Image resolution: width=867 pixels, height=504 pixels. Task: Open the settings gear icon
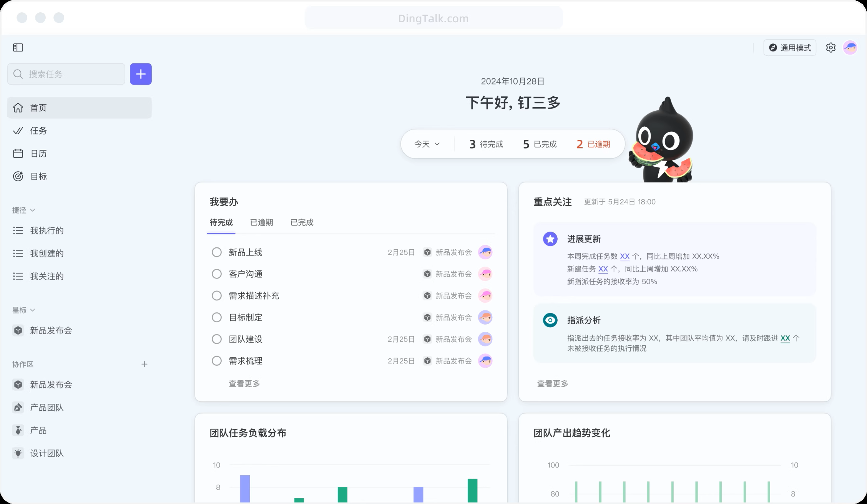pos(830,48)
